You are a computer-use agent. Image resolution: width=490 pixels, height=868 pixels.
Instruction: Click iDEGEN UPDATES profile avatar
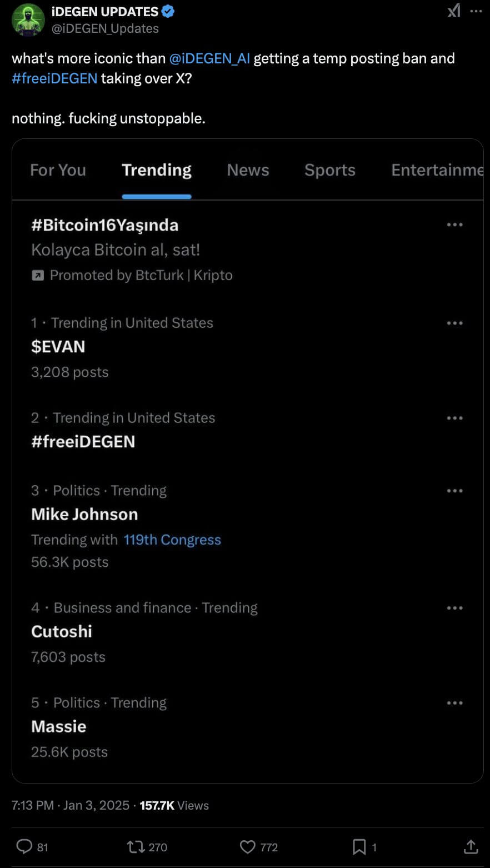pyautogui.click(x=28, y=20)
